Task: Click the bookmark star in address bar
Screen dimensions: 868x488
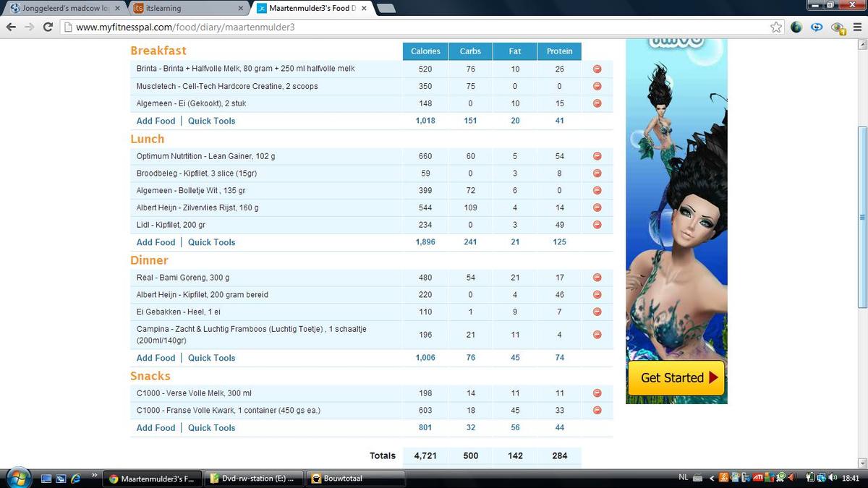Action: pyautogui.click(x=776, y=27)
